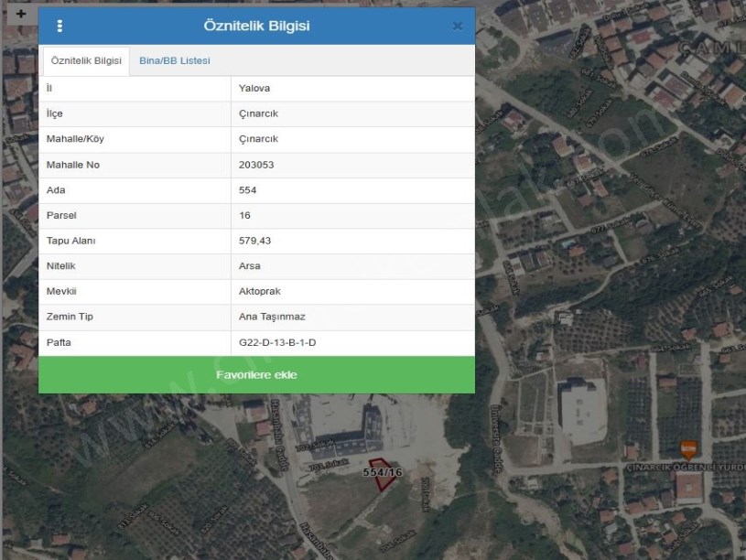Select the Tapu Alanı value 579,43
This screenshot has height=560, width=746.
(254, 241)
